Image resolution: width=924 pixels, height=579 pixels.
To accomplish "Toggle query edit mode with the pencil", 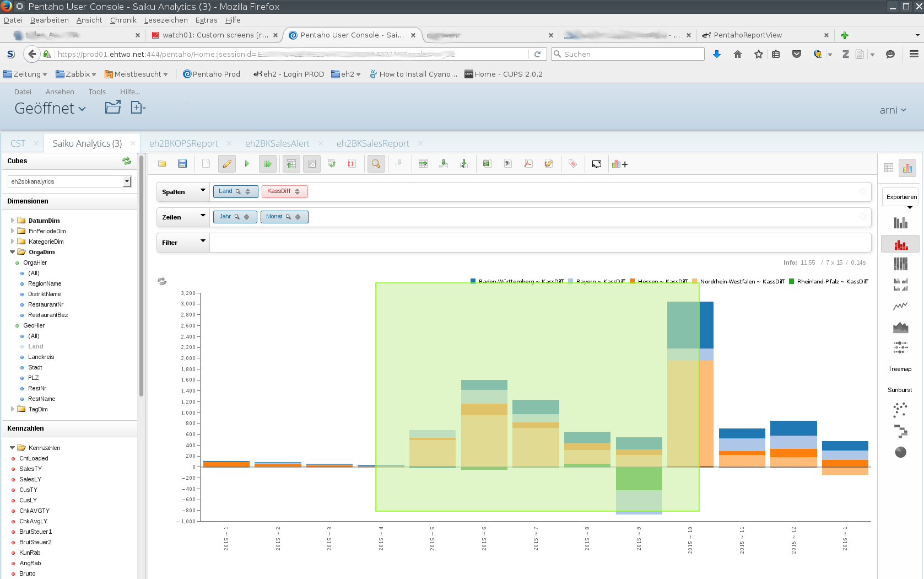I will point(226,164).
